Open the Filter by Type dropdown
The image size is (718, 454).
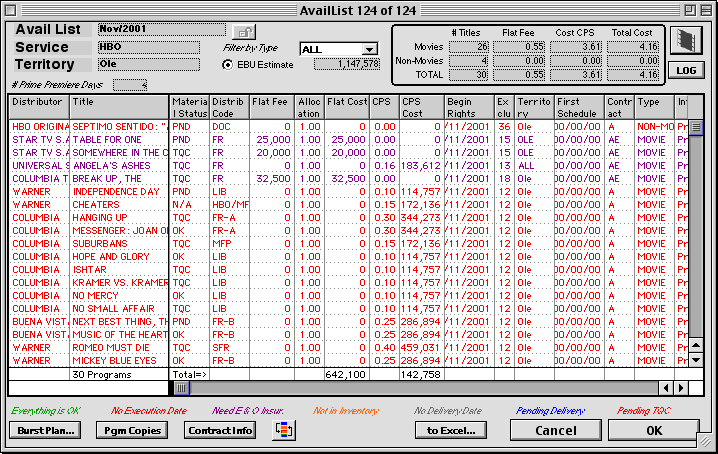point(339,49)
